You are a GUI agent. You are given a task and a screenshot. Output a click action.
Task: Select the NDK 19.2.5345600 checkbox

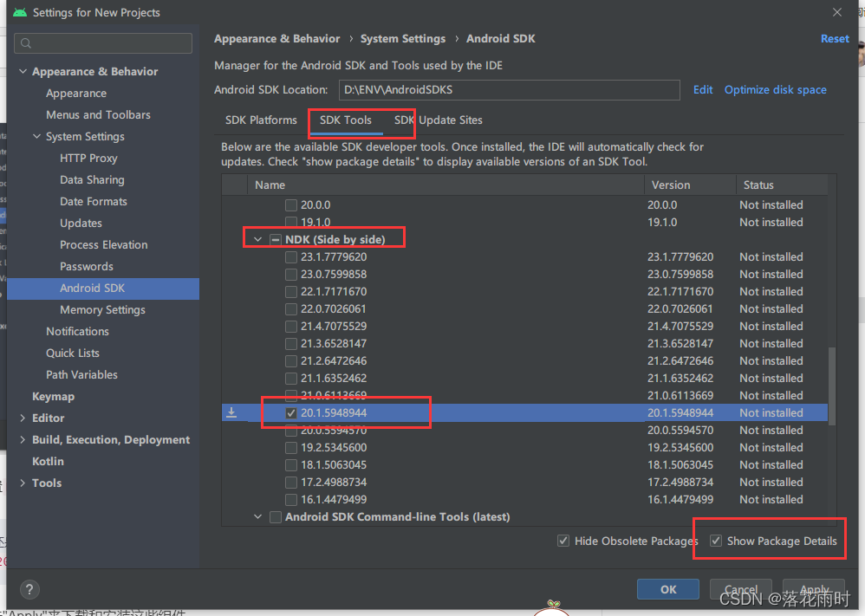tap(291, 448)
